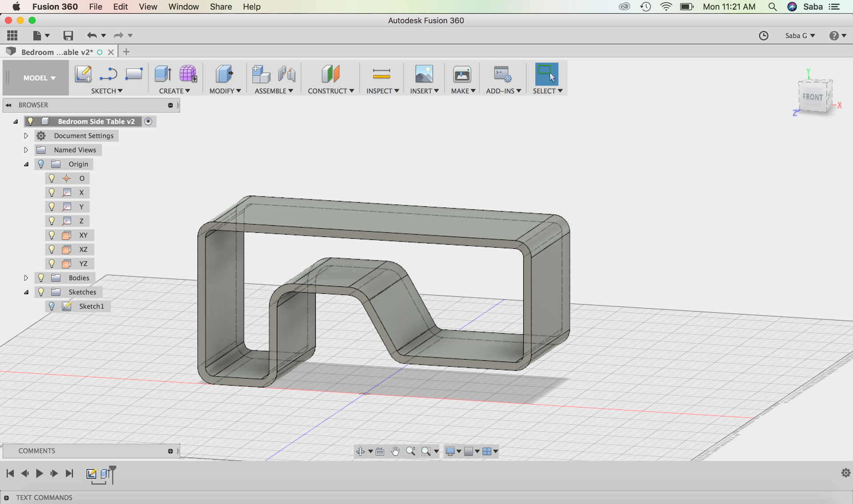Screen dimensions: 853x504
Task: Click the FRONT face of view cube
Action: 812,97
